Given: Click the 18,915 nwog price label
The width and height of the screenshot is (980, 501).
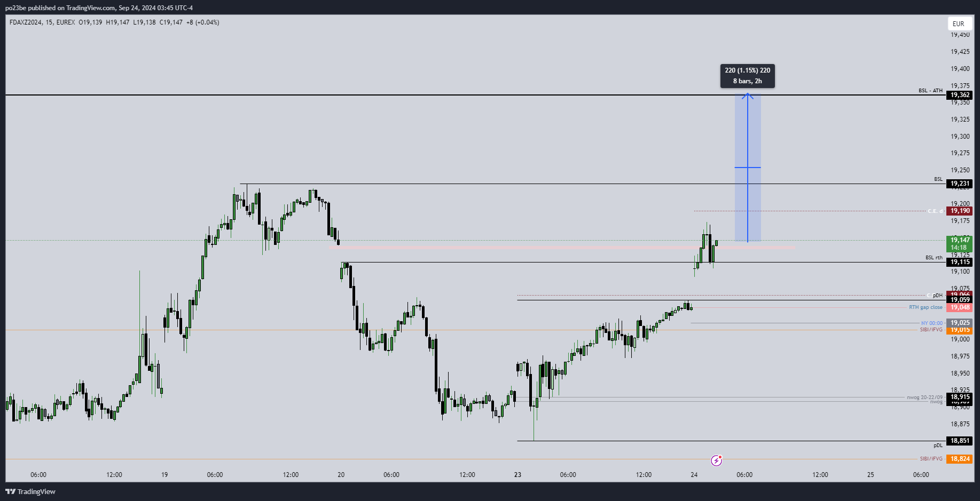Looking at the screenshot, I should pyautogui.click(x=960, y=397).
